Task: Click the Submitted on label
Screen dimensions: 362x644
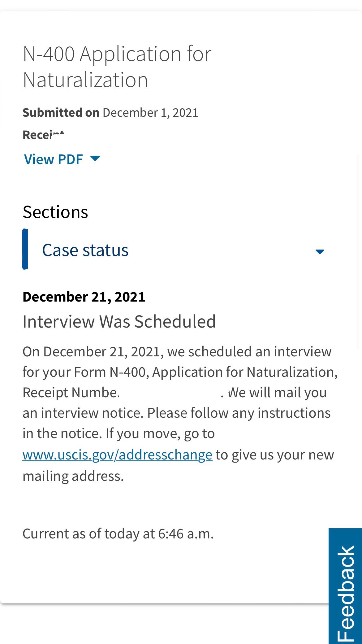Action: point(61,113)
